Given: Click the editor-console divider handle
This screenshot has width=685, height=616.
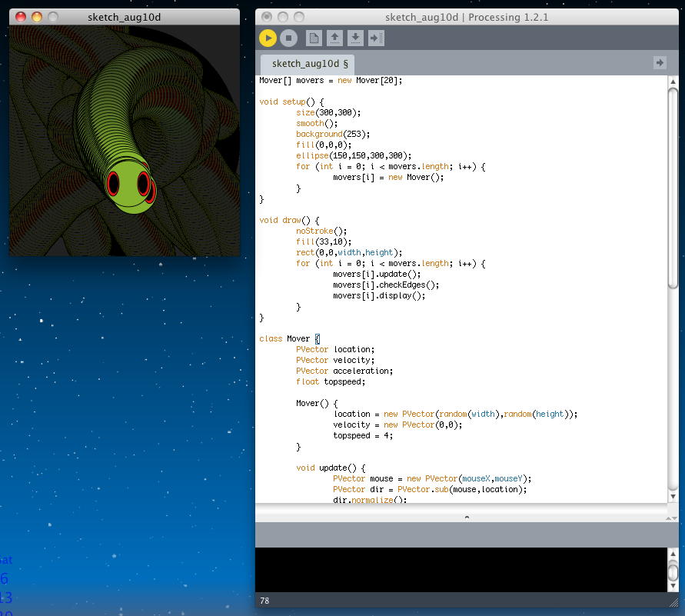Looking at the screenshot, I should pyautogui.click(x=467, y=518).
